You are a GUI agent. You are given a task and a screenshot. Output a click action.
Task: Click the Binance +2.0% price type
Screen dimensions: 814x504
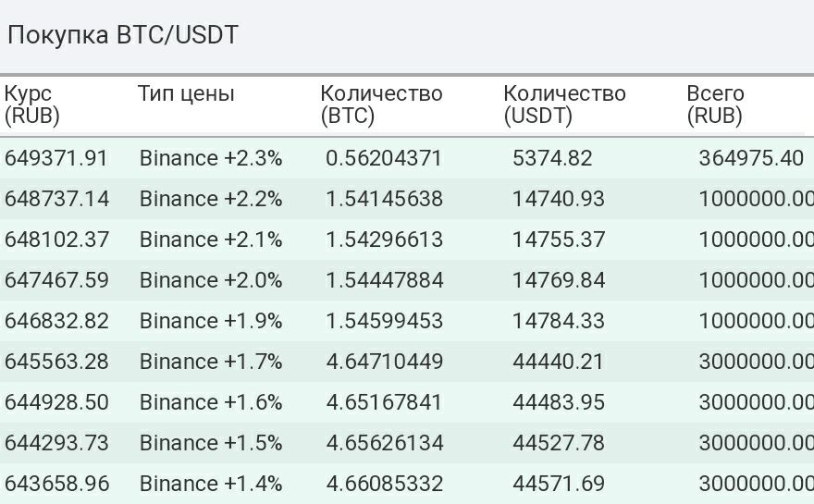point(211,280)
